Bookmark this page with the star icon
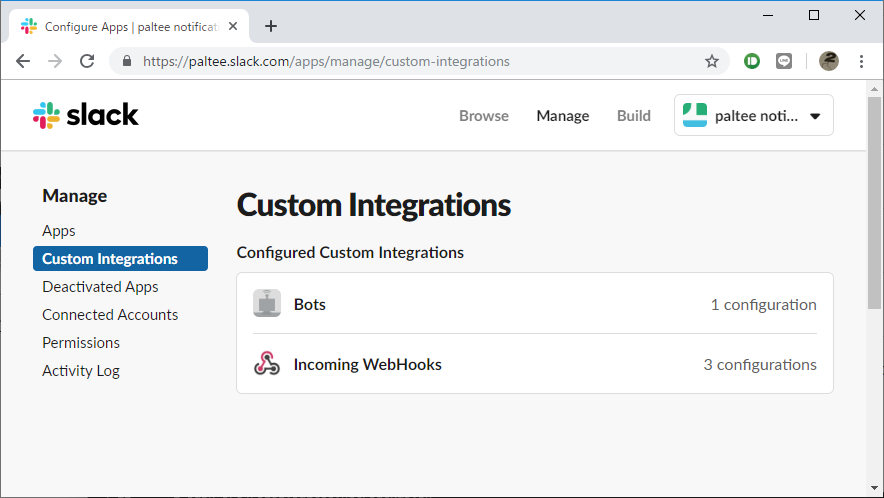 coord(712,61)
